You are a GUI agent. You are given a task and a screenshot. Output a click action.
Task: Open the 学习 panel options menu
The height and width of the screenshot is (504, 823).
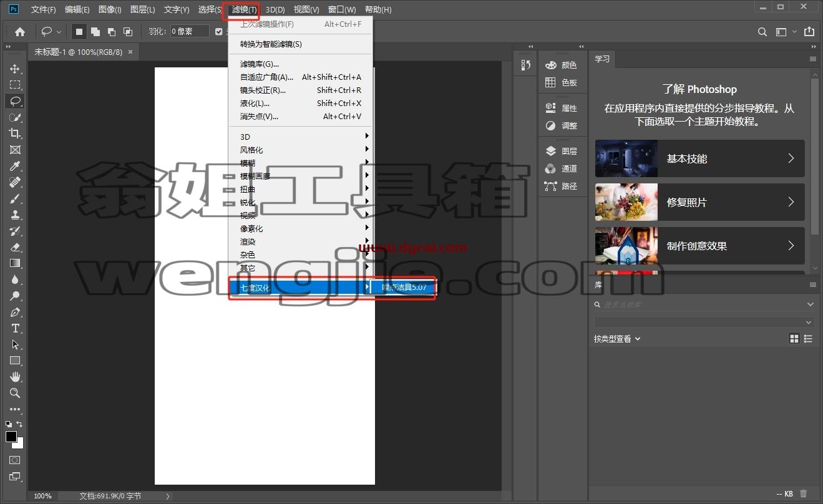[812, 59]
